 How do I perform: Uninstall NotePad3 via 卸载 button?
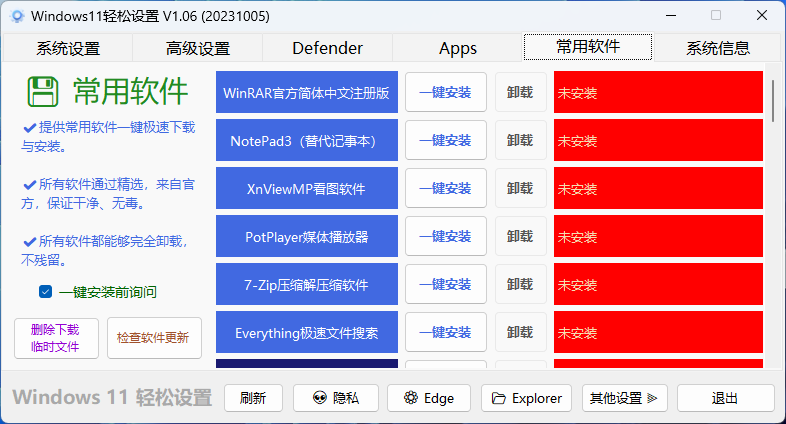point(520,140)
